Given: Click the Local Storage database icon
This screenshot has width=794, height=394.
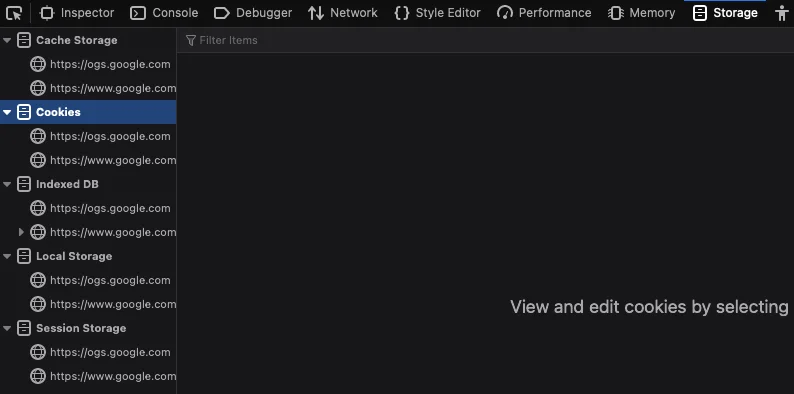Looking at the screenshot, I should [24, 256].
